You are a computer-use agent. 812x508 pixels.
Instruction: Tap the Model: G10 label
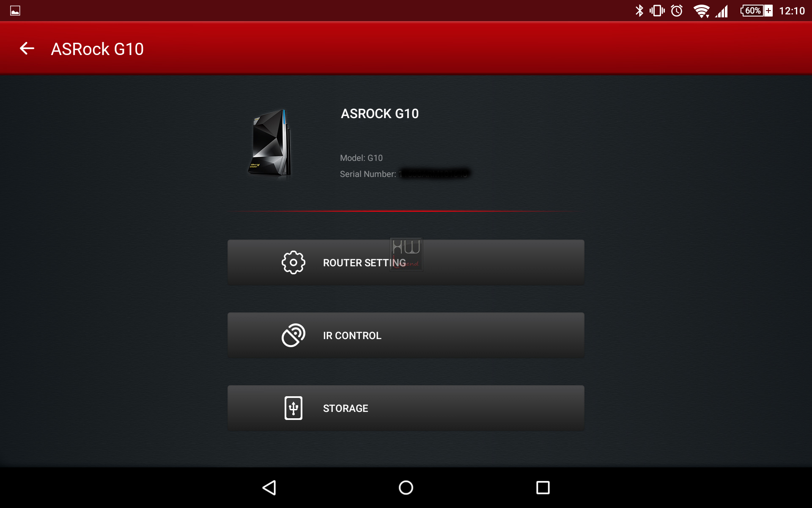(x=361, y=158)
